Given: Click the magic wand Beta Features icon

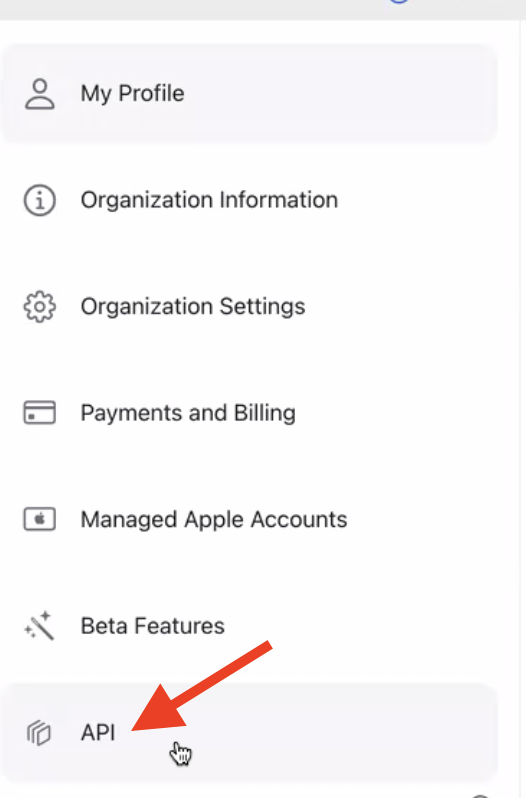Looking at the screenshot, I should (x=39, y=625).
